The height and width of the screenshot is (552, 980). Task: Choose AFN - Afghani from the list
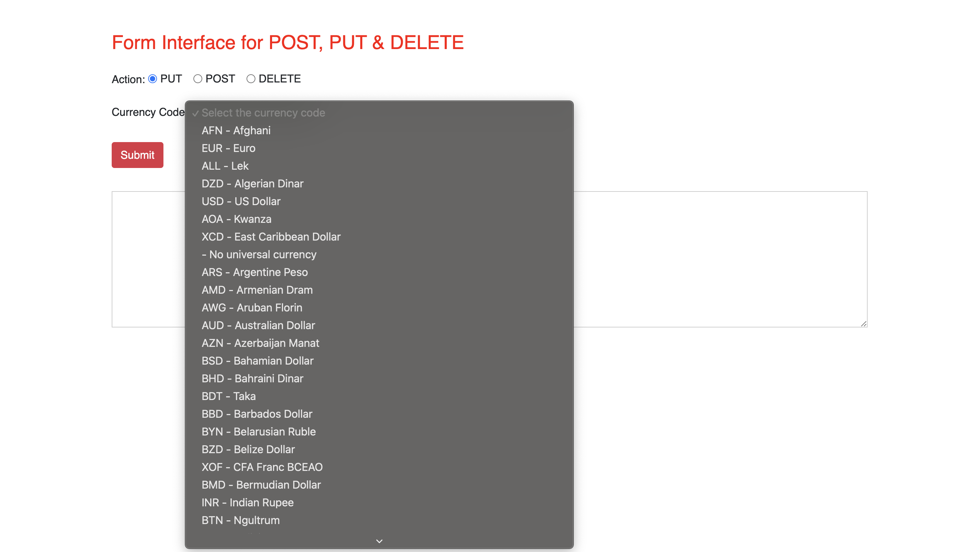point(379,131)
